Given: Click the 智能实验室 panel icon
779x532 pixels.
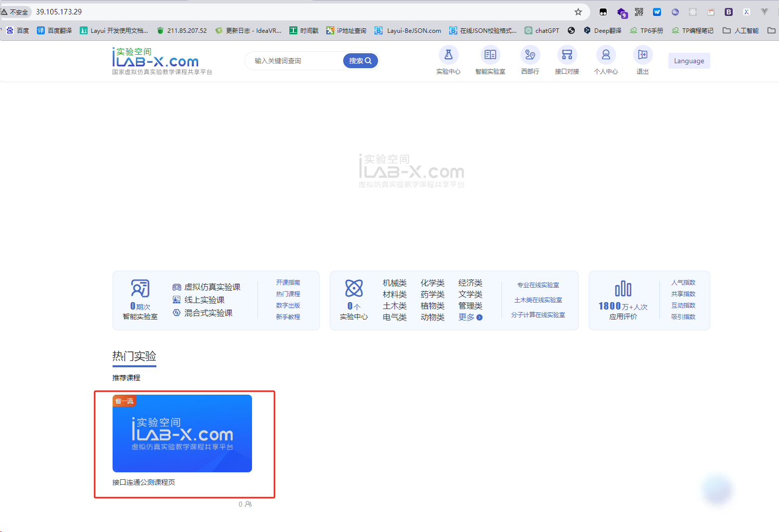Looking at the screenshot, I should 140,288.
